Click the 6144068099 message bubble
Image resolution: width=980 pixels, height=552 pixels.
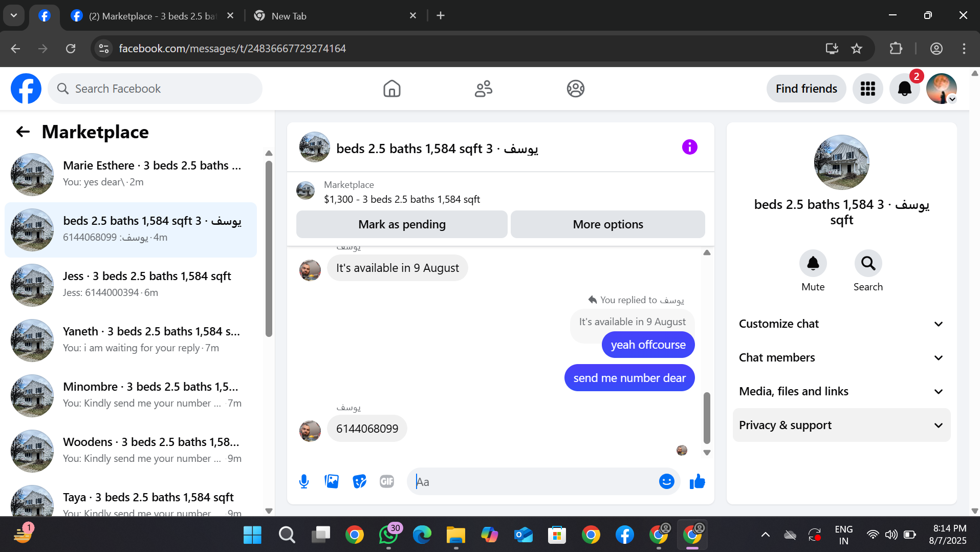(367, 429)
